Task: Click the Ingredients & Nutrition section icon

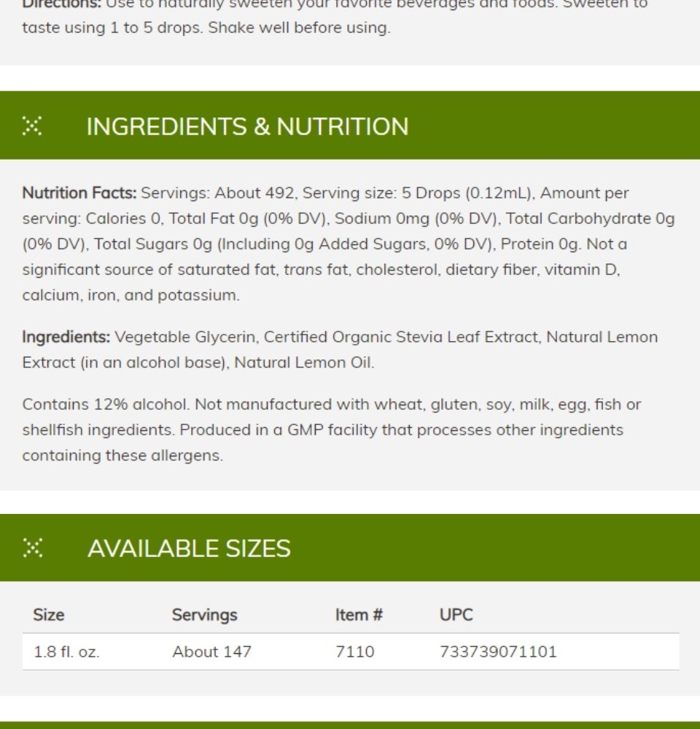Action: pos(32,126)
